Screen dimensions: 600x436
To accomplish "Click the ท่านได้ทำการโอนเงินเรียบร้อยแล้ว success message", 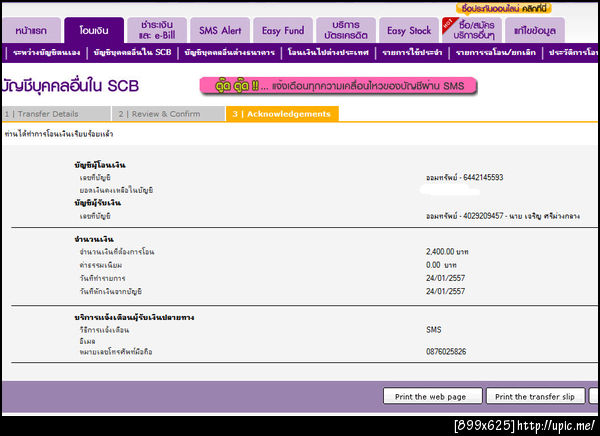I will pyautogui.click(x=59, y=134).
